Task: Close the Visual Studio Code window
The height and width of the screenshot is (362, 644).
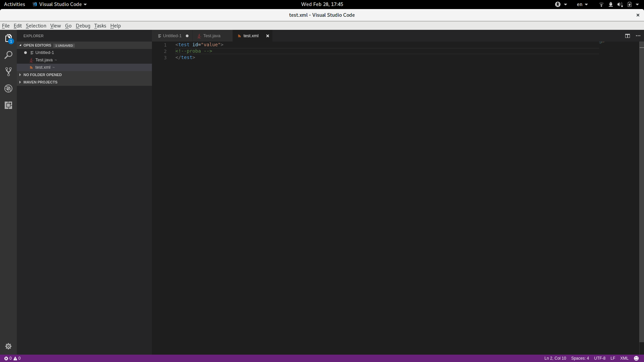Action: [x=638, y=15]
